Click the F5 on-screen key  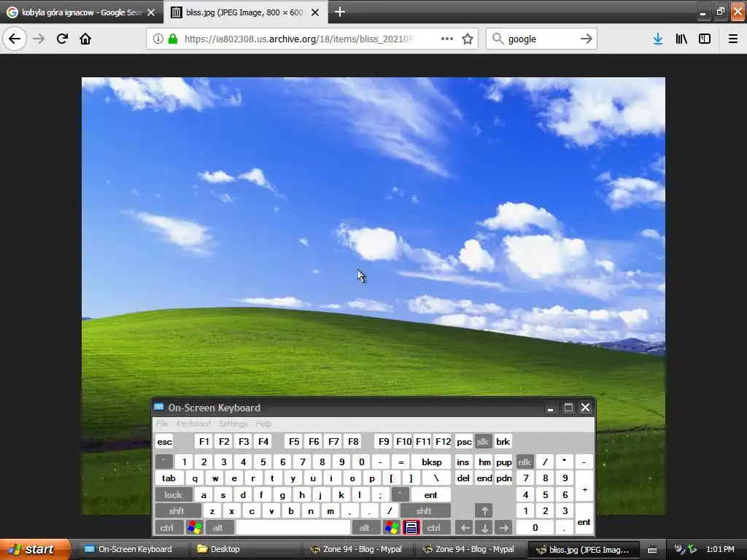point(294,441)
